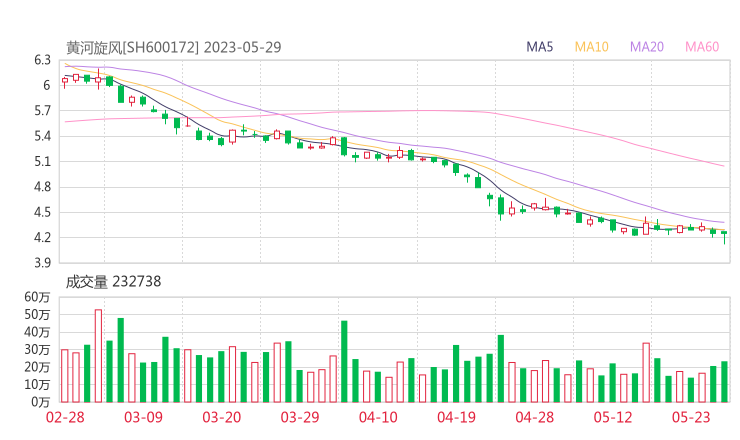Click the 20万 volume axis label
Image resolution: width=740 pixels, height=440 pixels.
coord(37,367)
